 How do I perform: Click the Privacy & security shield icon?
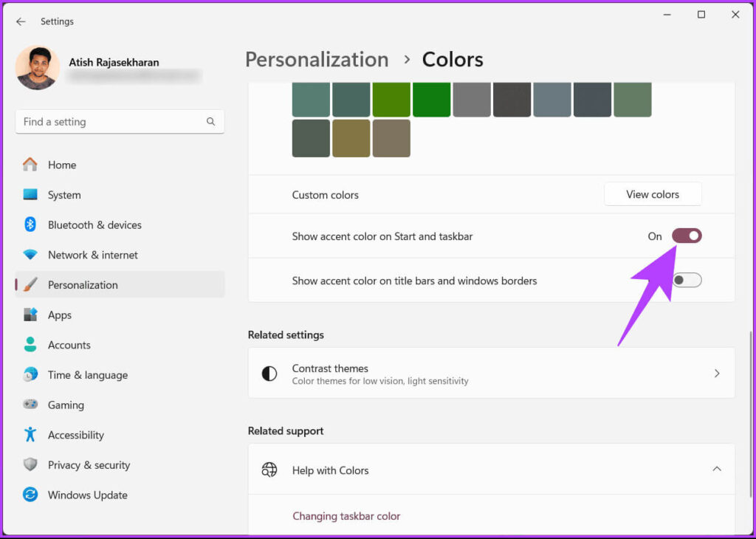(30, 465)
